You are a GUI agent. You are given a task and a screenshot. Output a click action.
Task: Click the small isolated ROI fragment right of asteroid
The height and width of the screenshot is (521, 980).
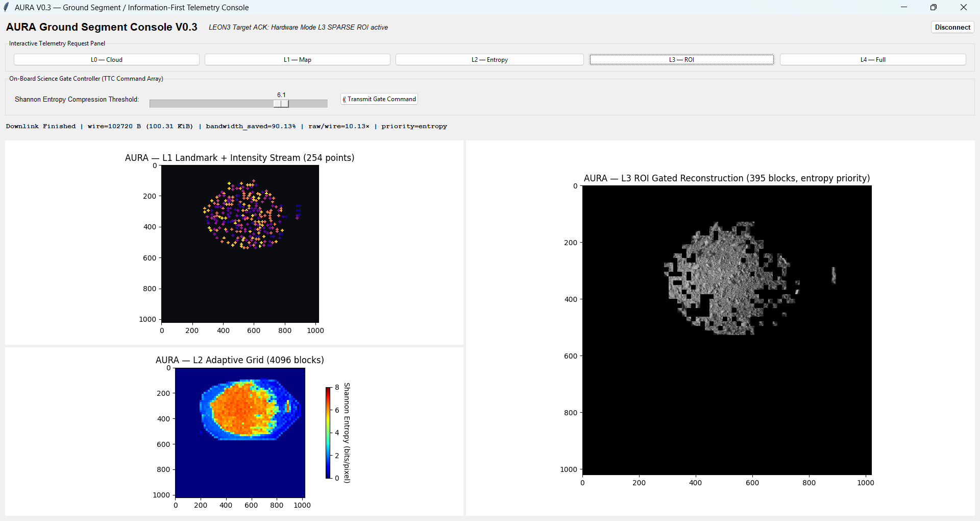834,275
